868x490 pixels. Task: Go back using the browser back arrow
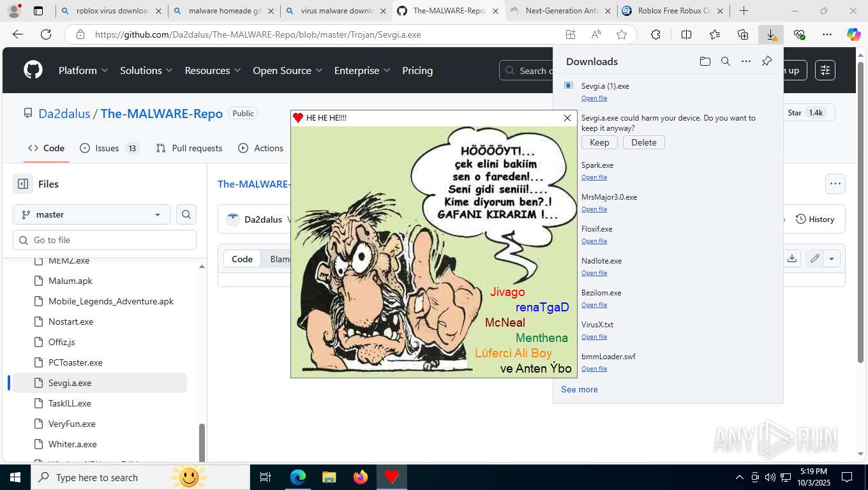pos(18,34)
